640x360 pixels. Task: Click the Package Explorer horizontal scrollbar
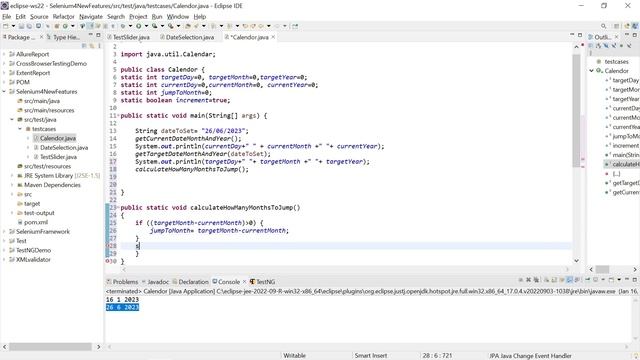pyautogui.click(x=51, y=347)
